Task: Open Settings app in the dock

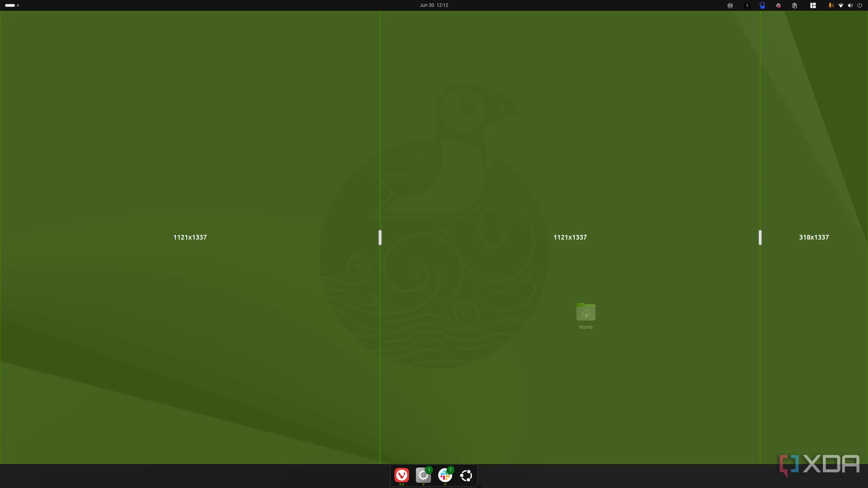Action: tap(423, 475)
